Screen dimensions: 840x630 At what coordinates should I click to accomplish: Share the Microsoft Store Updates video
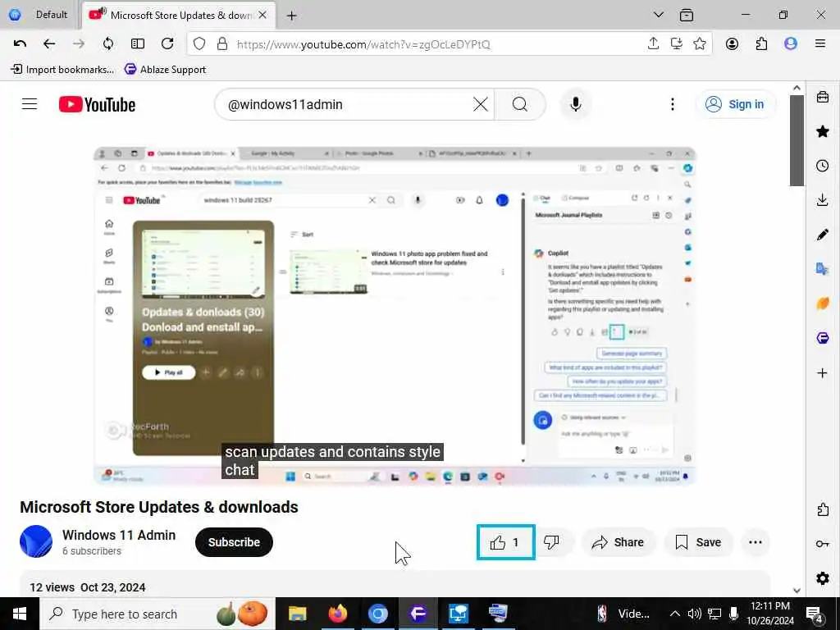[x=618, y=542]
